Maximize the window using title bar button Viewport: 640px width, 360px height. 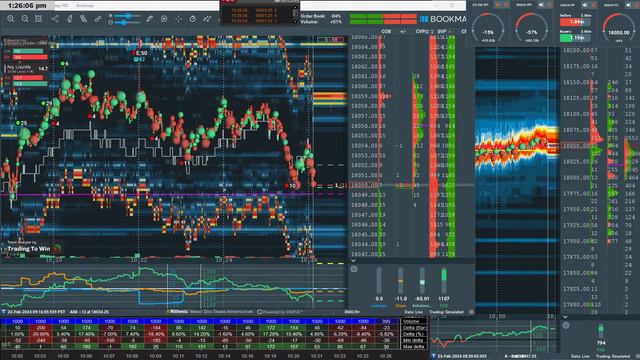[452, 5]
